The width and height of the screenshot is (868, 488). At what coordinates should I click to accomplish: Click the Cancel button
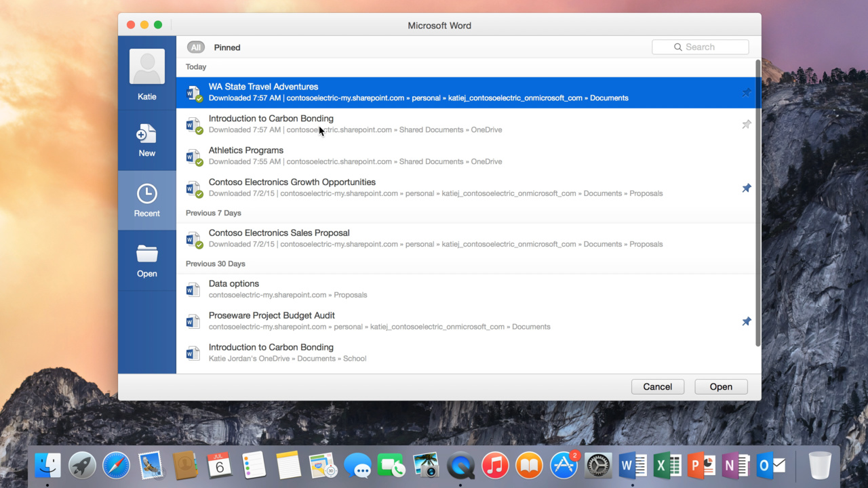coord(657,386)
